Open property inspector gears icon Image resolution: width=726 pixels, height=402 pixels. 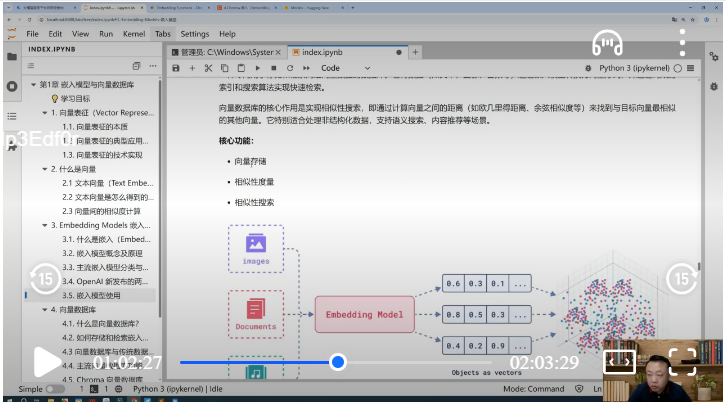pyautogui.click(x=713, y=56)
